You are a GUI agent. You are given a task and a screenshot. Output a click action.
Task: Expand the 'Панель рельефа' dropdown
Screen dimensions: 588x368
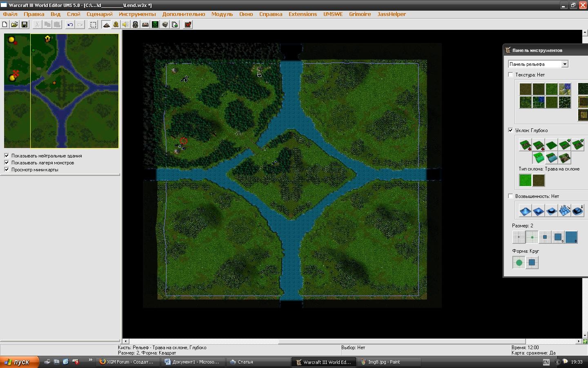(565, 64)
